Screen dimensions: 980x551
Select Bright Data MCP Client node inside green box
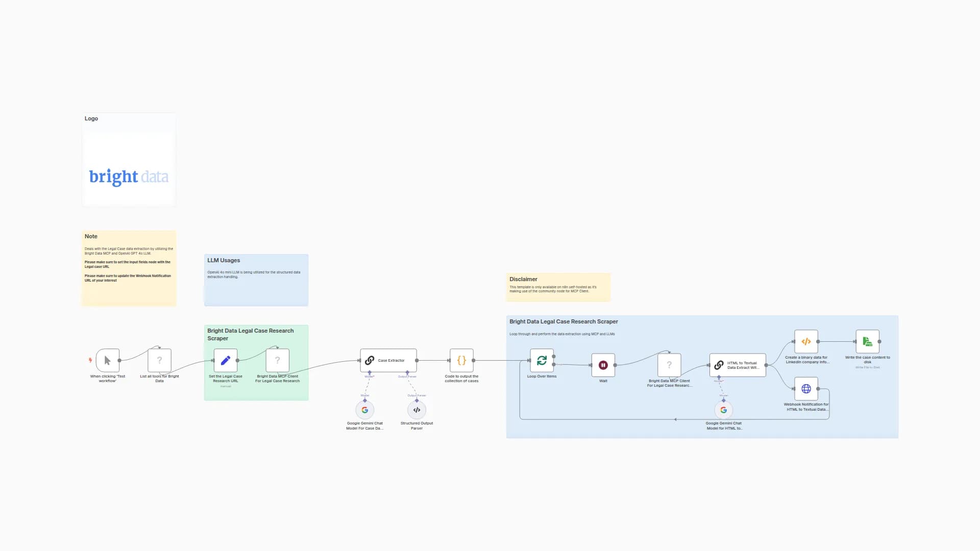[x=277, y=360]
